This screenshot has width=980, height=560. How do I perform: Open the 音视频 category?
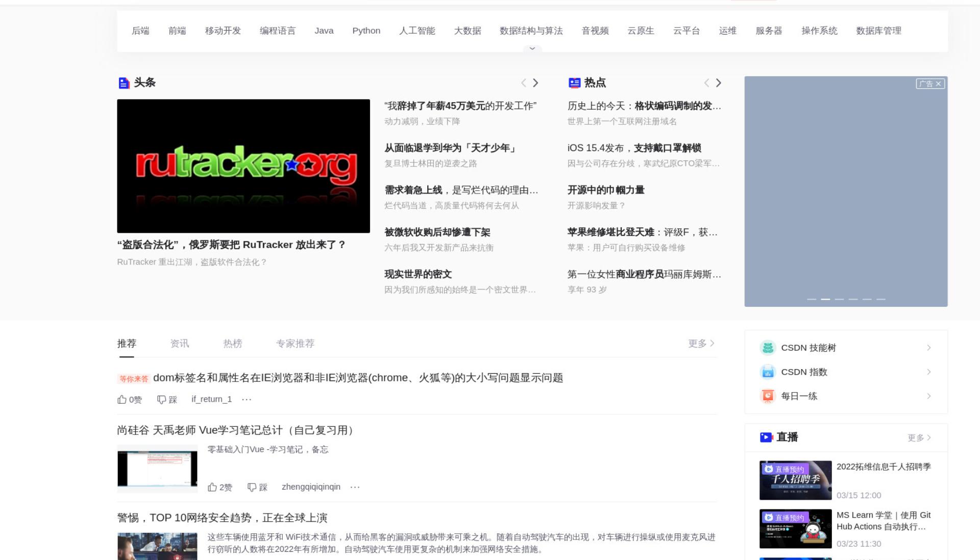tap(595, 31)
